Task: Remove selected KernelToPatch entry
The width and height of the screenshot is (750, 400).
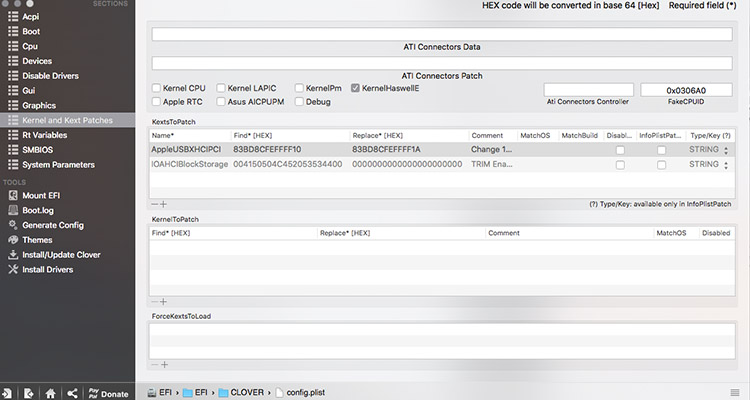Action: (154, 302)
